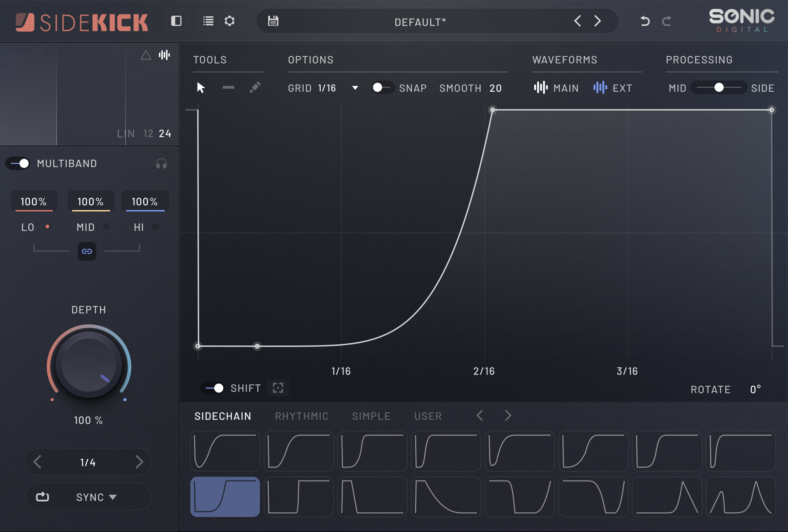788x532 pixels.
Task: Toggle the HI band indicator dot
Action: pyautogui.click(x=156, y=226)
